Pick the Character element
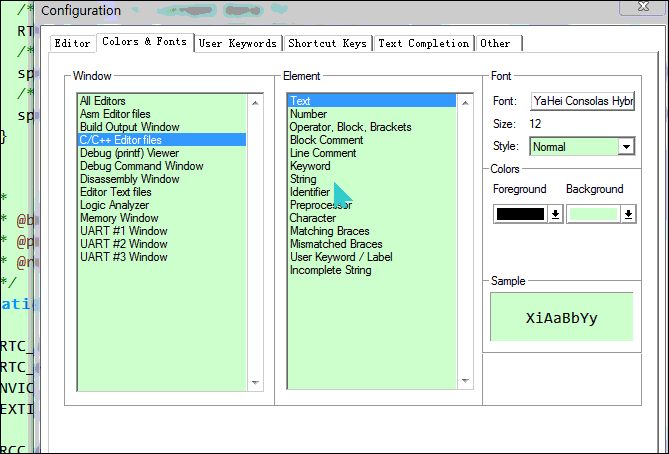 point(372,218)
